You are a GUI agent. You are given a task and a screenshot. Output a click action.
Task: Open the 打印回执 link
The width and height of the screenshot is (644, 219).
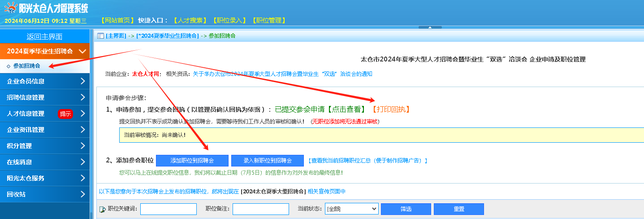point(391,109)
